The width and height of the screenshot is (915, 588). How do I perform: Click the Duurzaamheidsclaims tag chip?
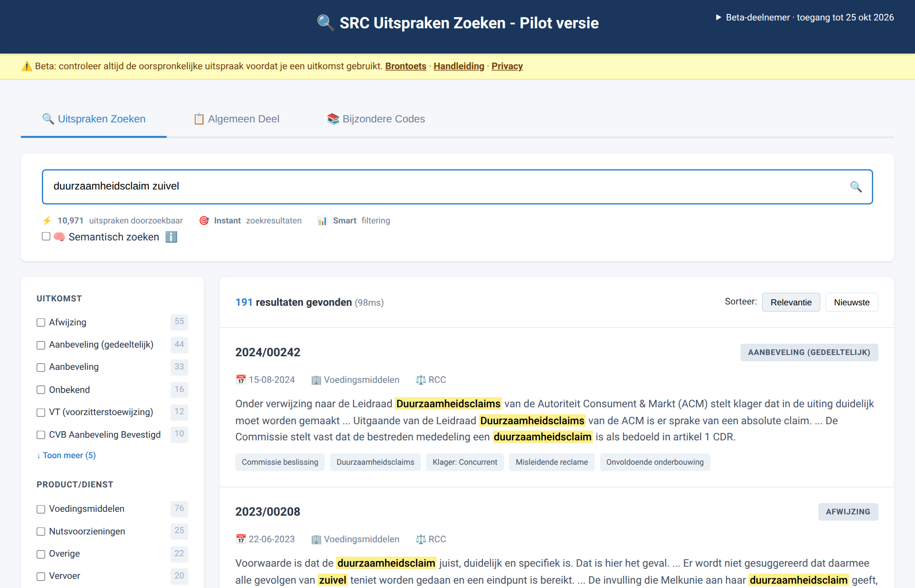[375, 462]
